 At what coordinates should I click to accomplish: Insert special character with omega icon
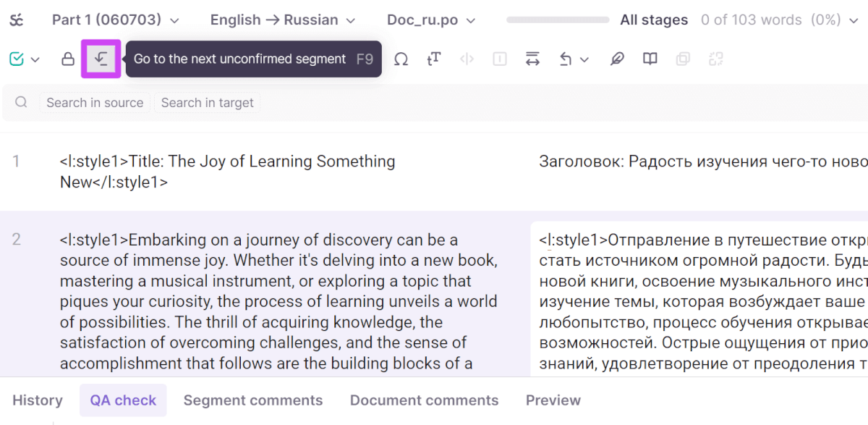[x=401, y=59]
